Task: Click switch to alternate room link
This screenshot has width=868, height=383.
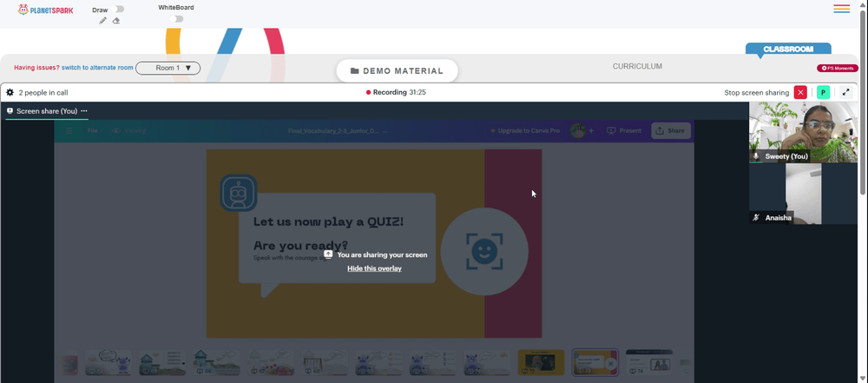Action: [x=97, y=68]
